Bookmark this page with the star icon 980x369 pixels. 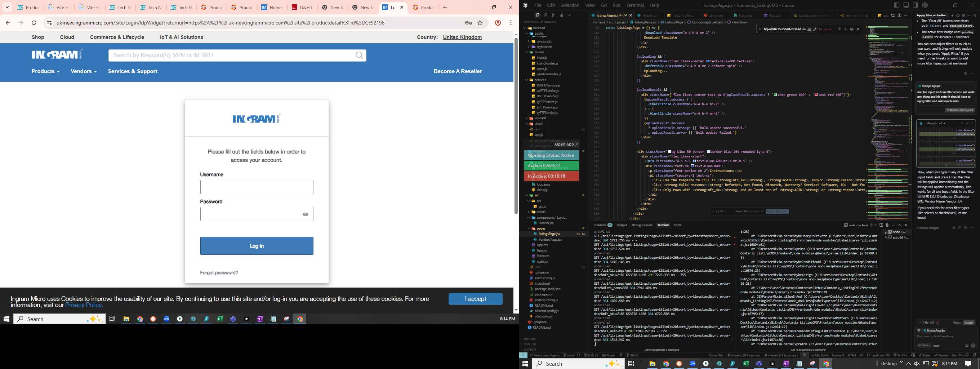pos(480,23)
